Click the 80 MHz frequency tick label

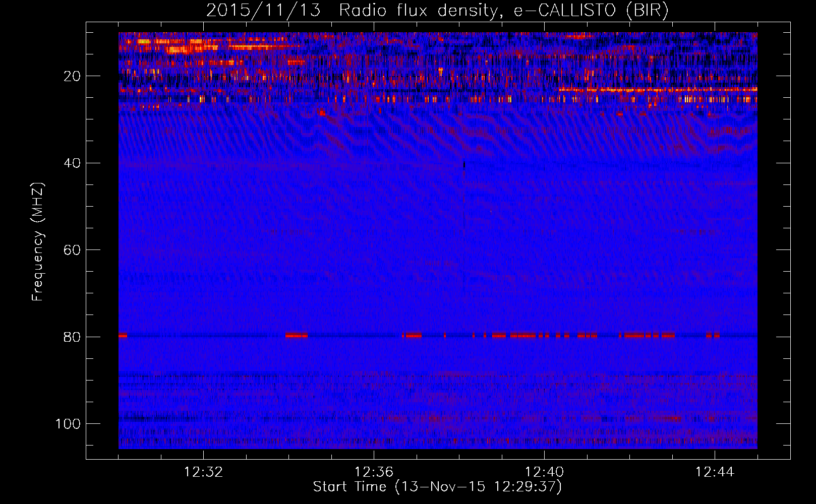pyautogui.click(x=72, y=337)
